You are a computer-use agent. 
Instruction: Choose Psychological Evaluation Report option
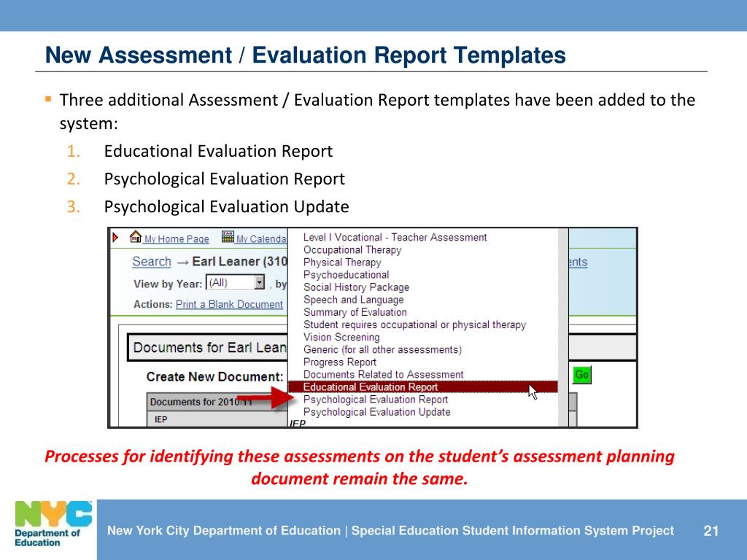376,400
